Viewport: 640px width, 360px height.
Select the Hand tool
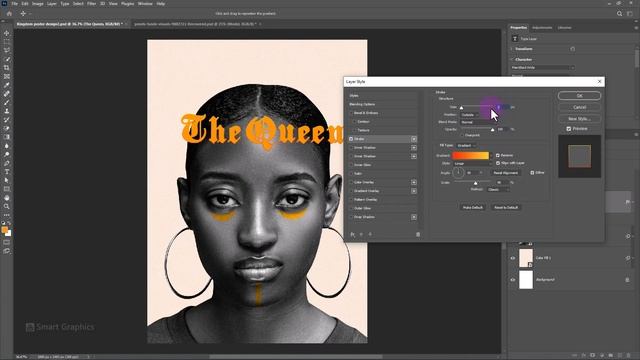coord(7,198)
